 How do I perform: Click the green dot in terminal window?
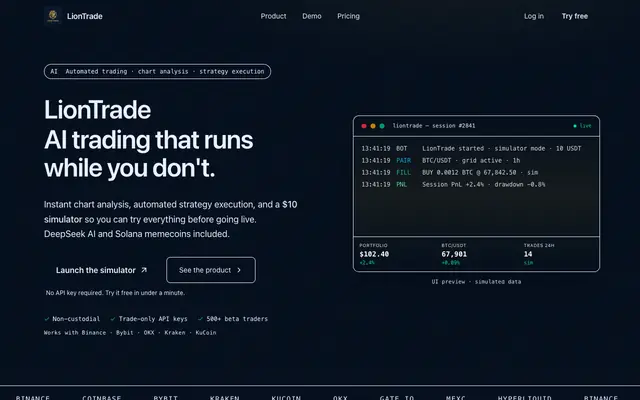[382, 126]
